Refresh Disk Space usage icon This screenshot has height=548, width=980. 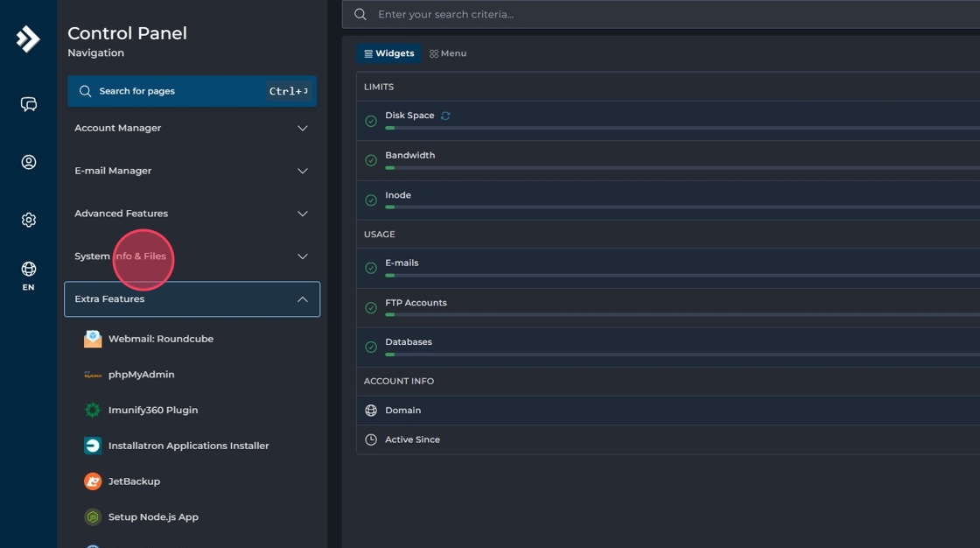pos(445,116)
